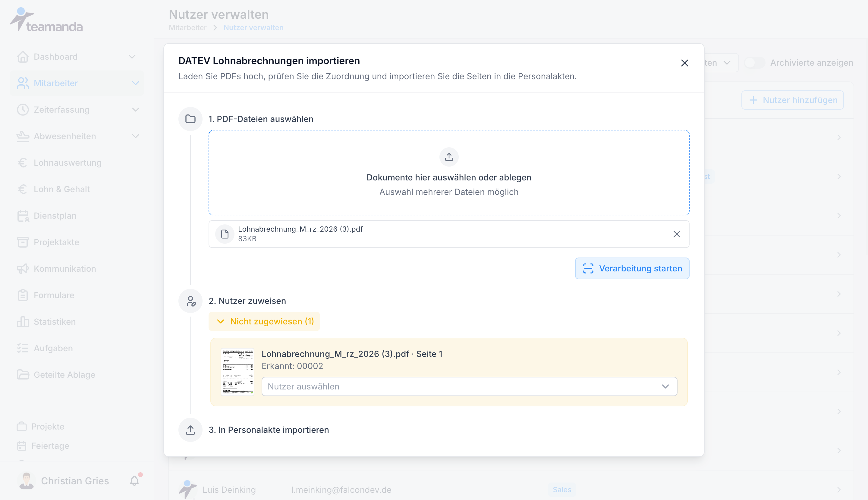Click the '1. PDF-Dateien auswählen' step heading
This screenshot has width=868, height=500.
[x=261, y=119]
